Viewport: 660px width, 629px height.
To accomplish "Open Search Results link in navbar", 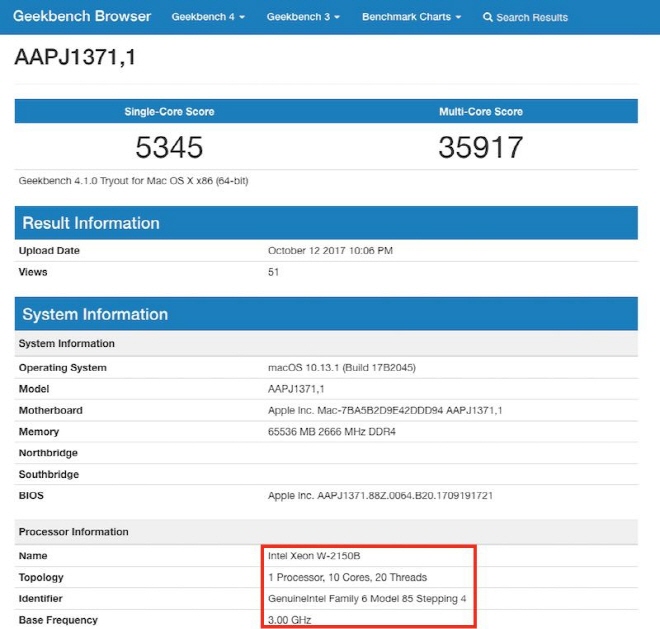I will [x=525, y=17].
